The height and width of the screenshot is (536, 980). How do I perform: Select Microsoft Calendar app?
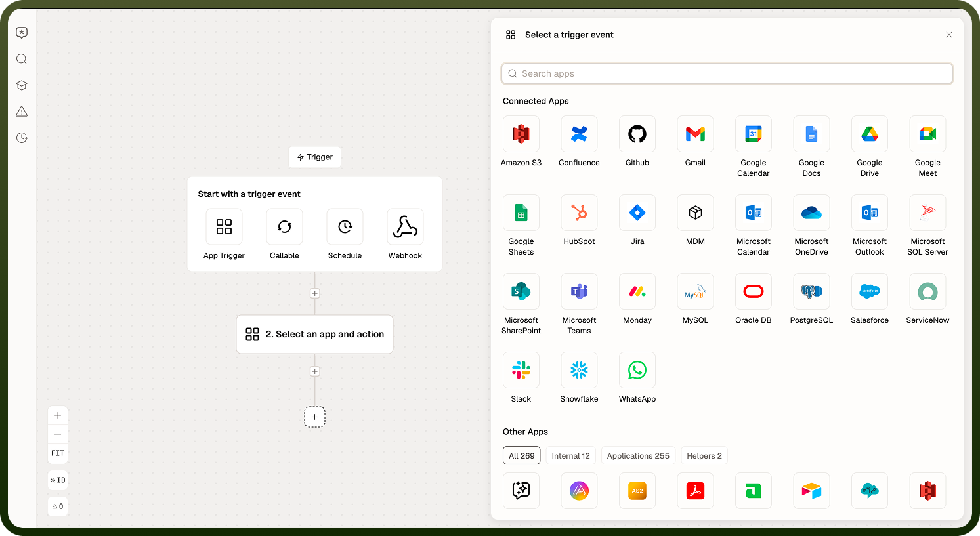[x=754, y=213]
